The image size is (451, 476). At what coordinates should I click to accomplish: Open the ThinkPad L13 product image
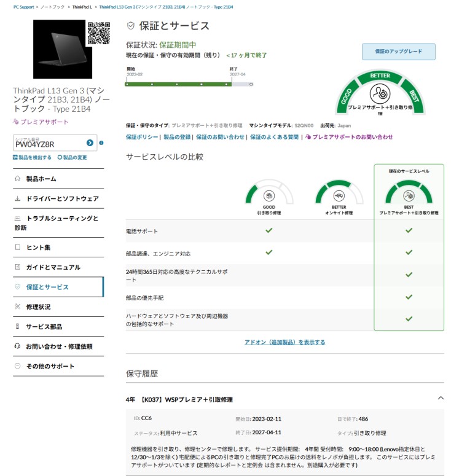coord(62,49)
